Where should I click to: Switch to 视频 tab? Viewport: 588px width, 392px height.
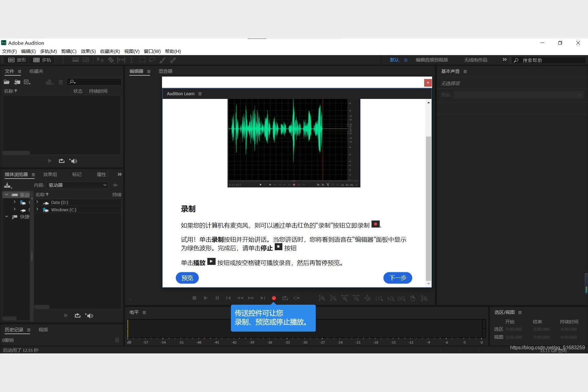pos(43,330)
